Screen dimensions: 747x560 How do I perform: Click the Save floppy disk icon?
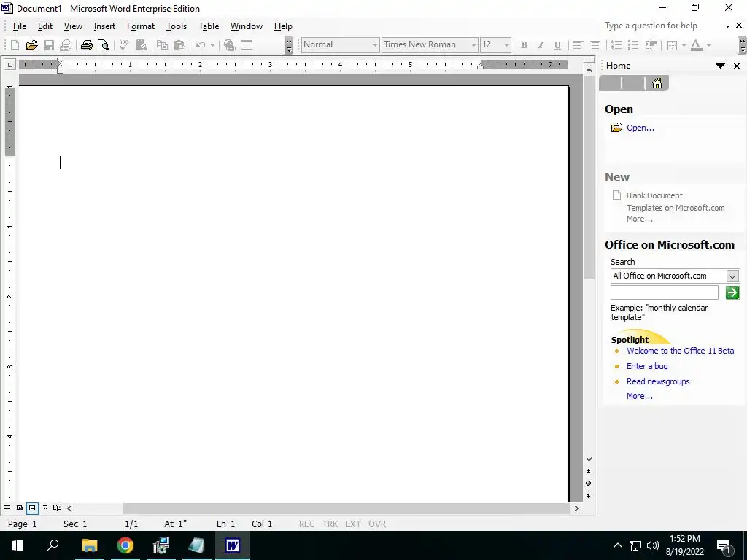49,45
